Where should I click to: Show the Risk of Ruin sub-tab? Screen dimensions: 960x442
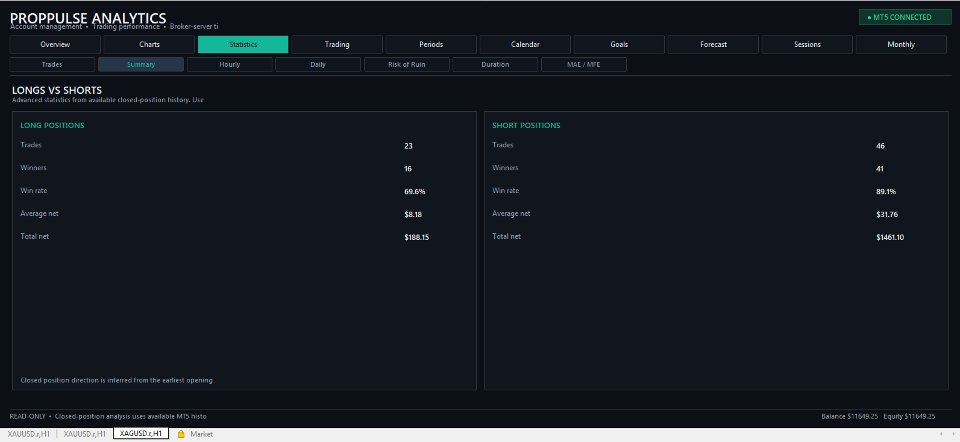point(407,65)
